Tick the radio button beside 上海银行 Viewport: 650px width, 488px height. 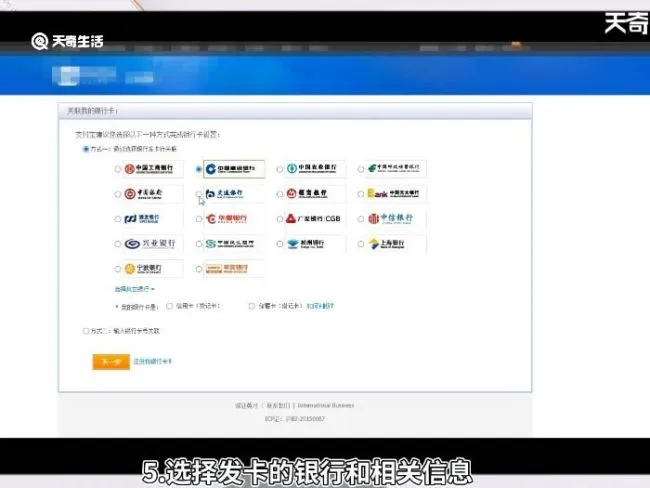(361, 244)
